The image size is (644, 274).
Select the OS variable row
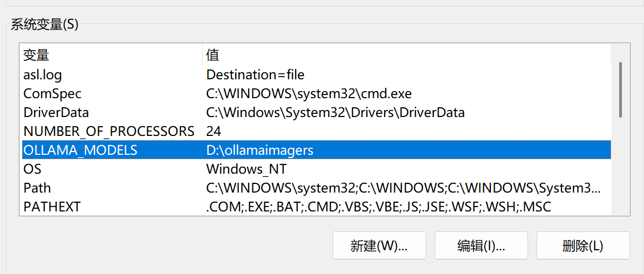(316, 169)
